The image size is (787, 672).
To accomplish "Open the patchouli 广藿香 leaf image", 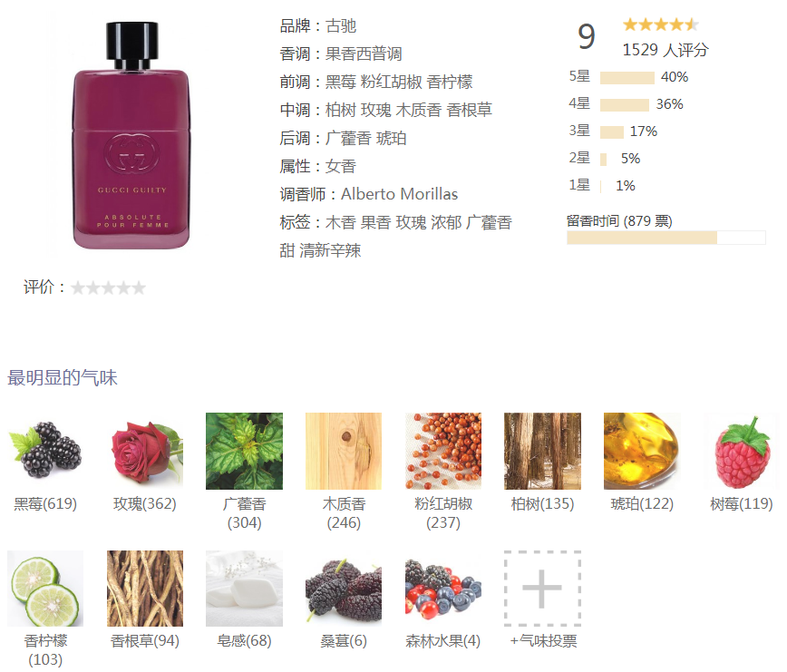I will 244,451.
